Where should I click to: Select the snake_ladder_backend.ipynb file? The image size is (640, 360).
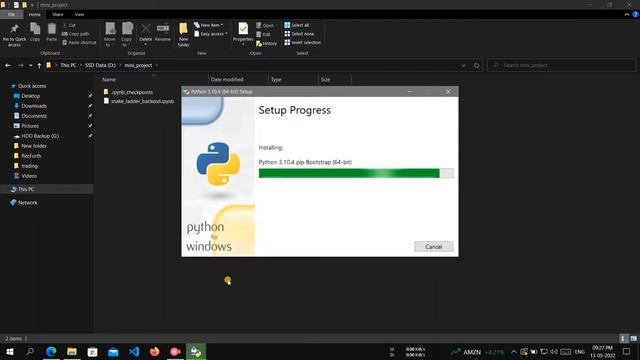pos(142,101)
